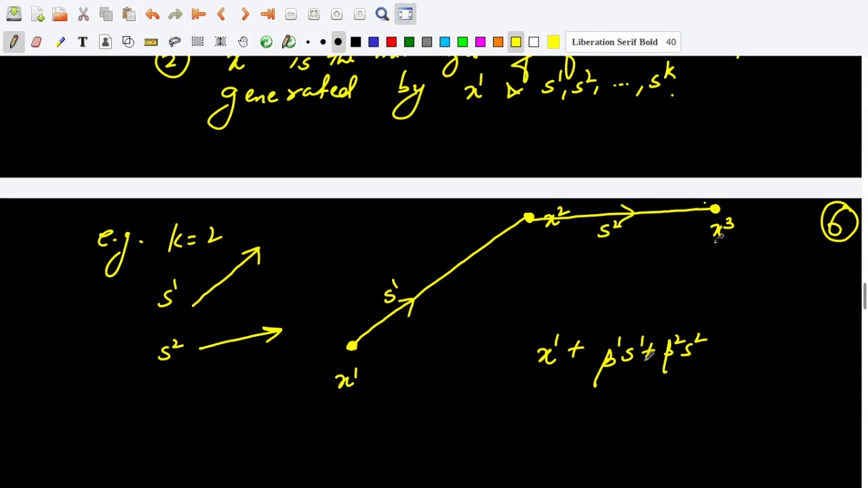This screenshot has width=868, height=488.
Task: Pick the blue color swatch
Action: pyautogui.click(x=374, y=42)
